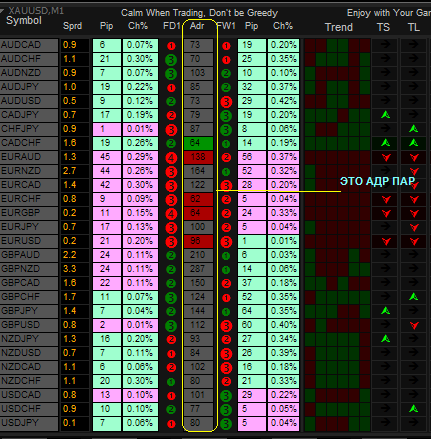Open the AUDCAD symbol button

(29, 45)
